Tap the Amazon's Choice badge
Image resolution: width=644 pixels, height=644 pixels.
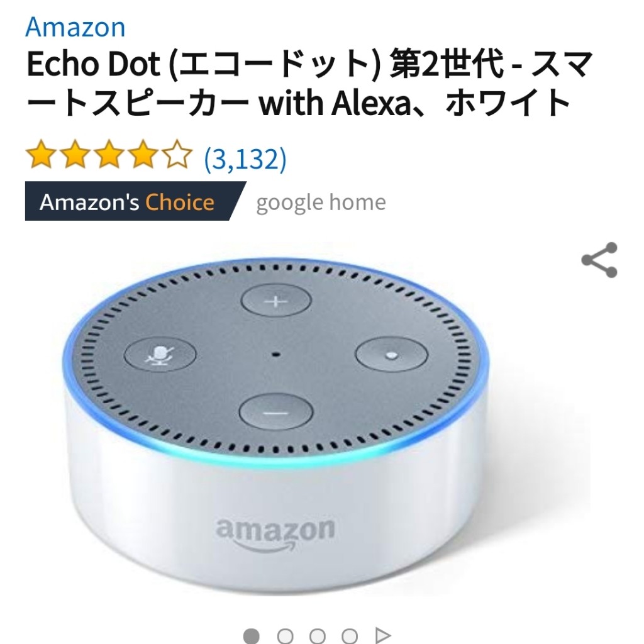click(136, 201)
